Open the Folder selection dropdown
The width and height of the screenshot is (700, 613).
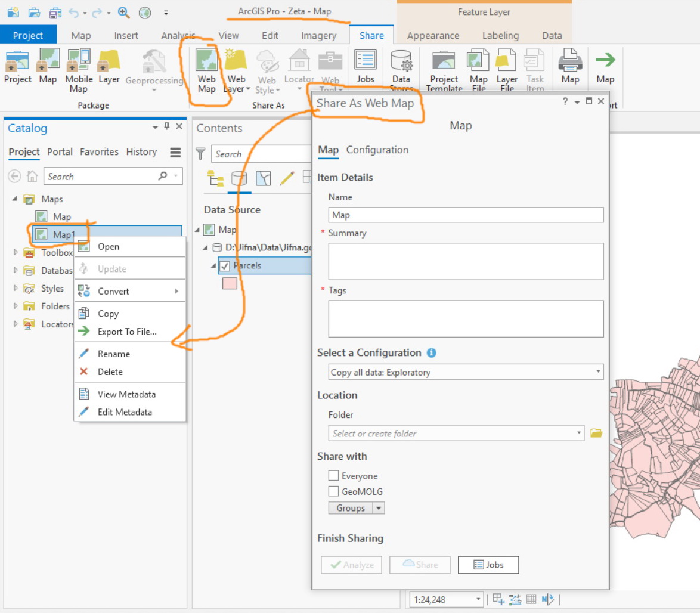pos(578,433)
